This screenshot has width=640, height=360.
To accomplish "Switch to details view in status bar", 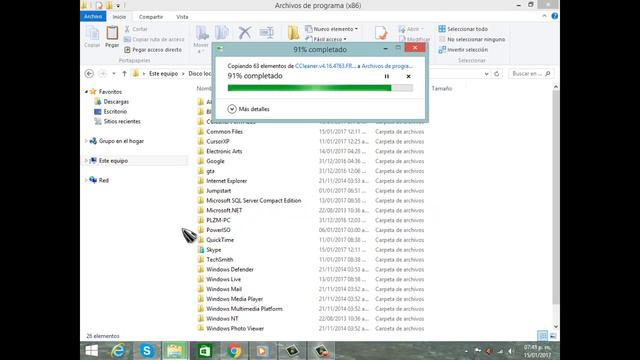I will tap(542, 336).
